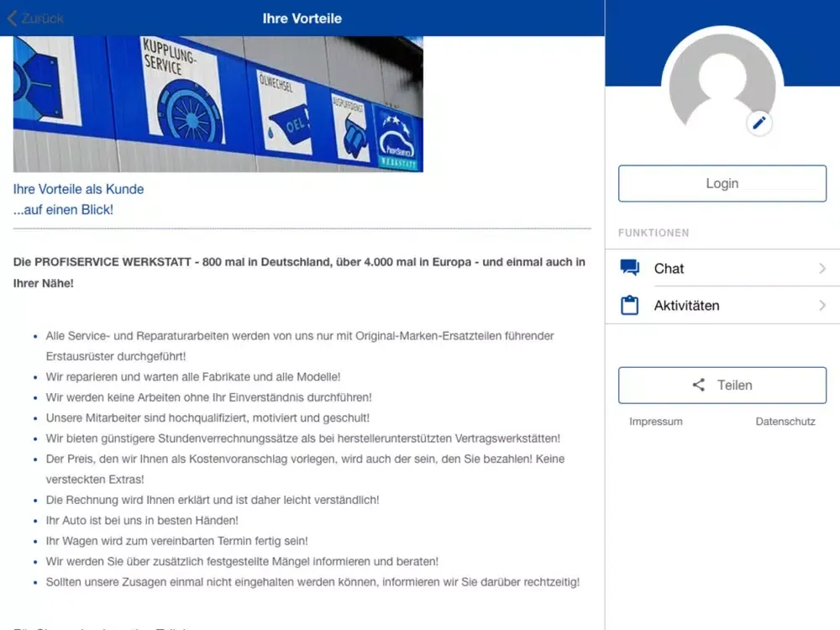Click the Teilen share button
This screenshot has height=630, width=840.
722,386
